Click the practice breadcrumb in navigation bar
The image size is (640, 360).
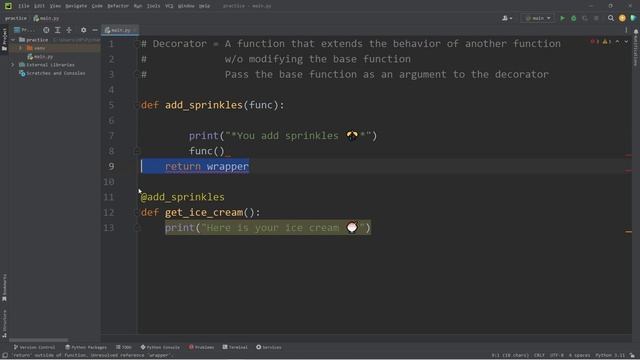click(x=16, y=18)
